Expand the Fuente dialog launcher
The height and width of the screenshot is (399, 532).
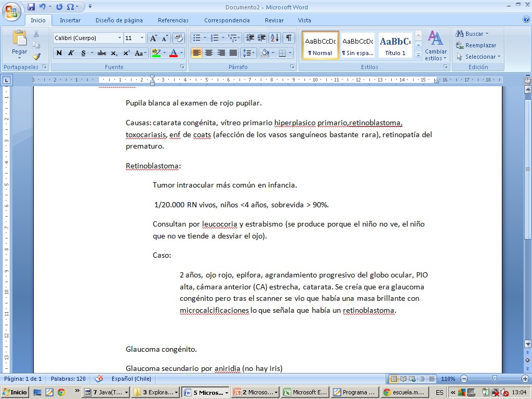(x=182, y=67)
